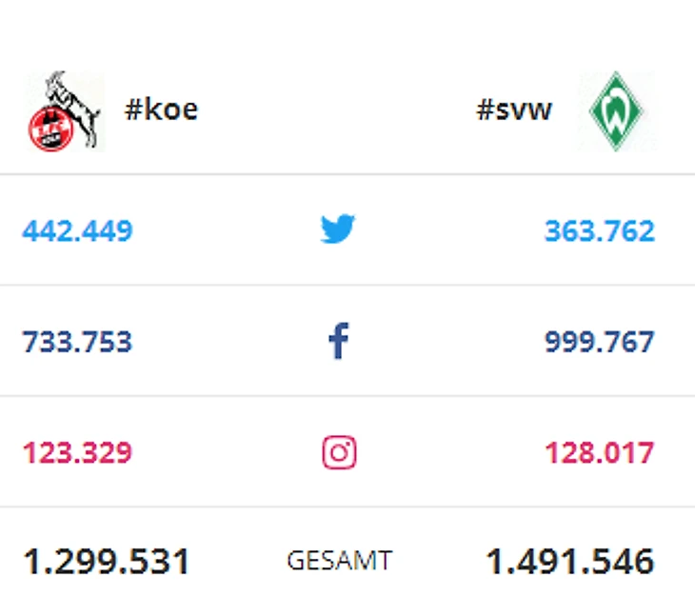Open the #koe hashtag

[x=161, y=109]
